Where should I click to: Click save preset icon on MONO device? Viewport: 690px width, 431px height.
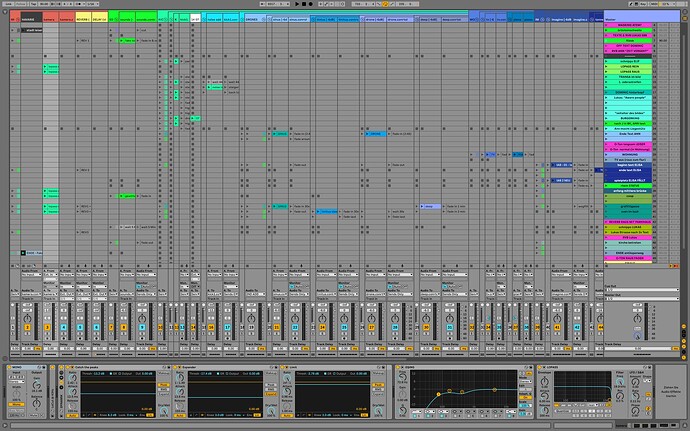click(43, 367)
